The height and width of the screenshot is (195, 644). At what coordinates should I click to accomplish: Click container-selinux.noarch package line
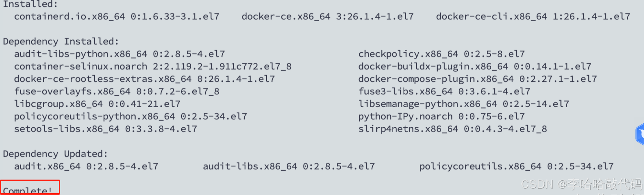point(153,67)
